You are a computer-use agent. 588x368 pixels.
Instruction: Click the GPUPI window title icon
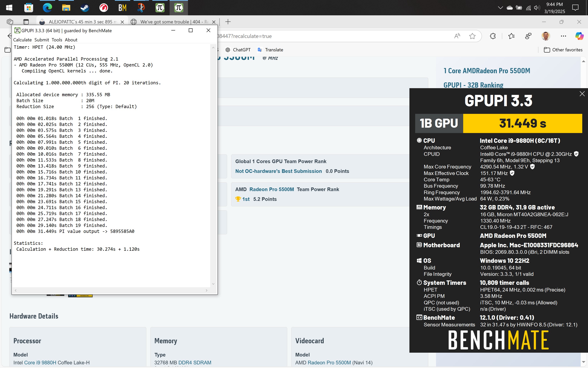[17, 30]
